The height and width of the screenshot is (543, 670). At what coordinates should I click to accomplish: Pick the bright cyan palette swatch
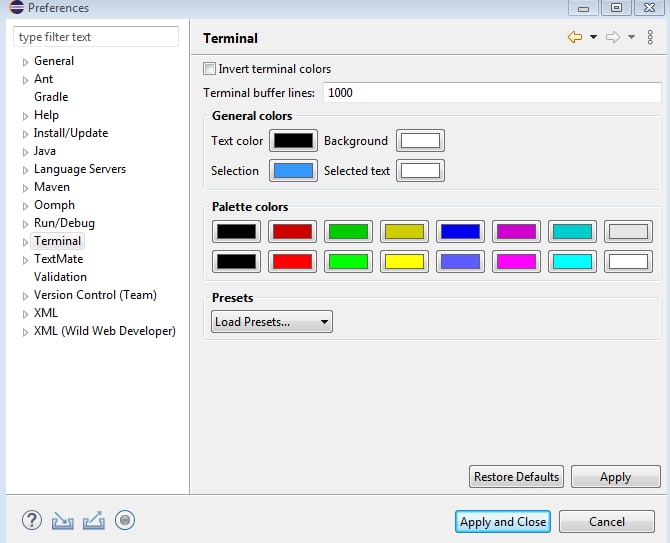572,261
